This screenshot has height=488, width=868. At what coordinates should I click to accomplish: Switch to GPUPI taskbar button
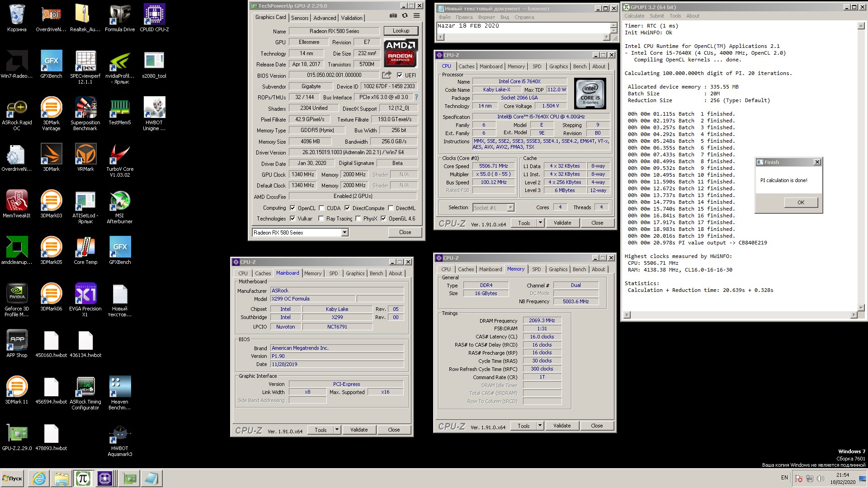(x=83, y=479)
